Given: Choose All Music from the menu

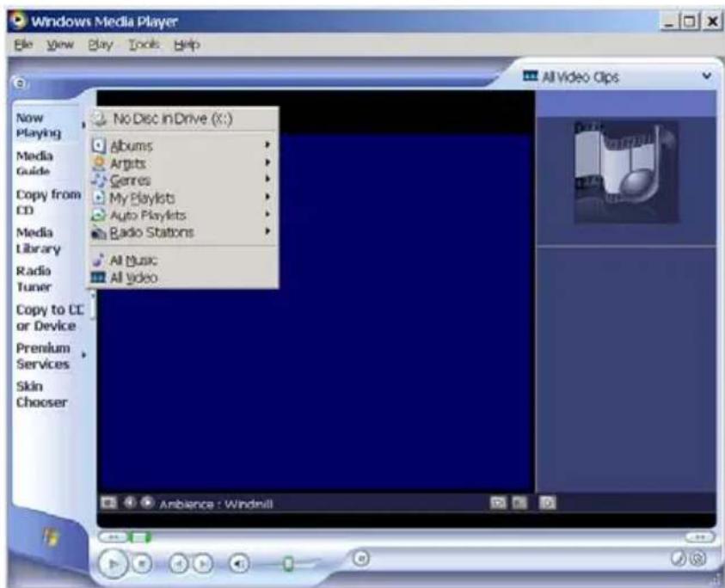Looking at the screenshot, I should pyautogui.click(x=183, y=260).
